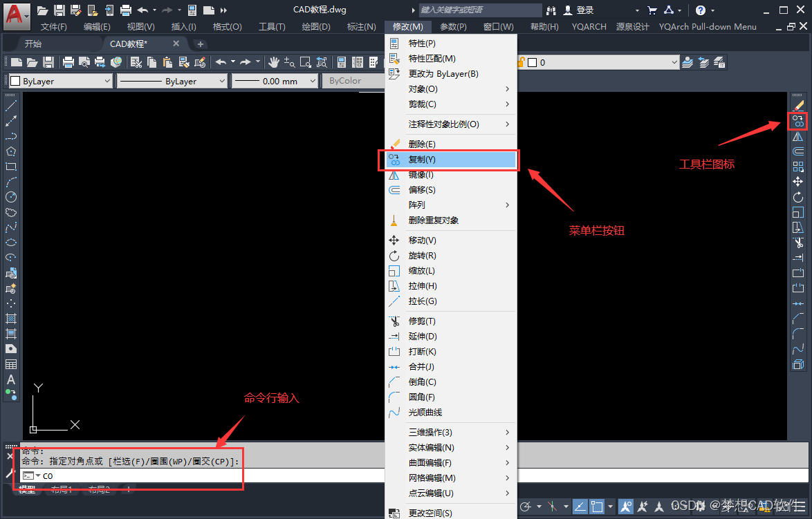
Task: Select the Revision Cloud tool
Action: pos(11,212)
